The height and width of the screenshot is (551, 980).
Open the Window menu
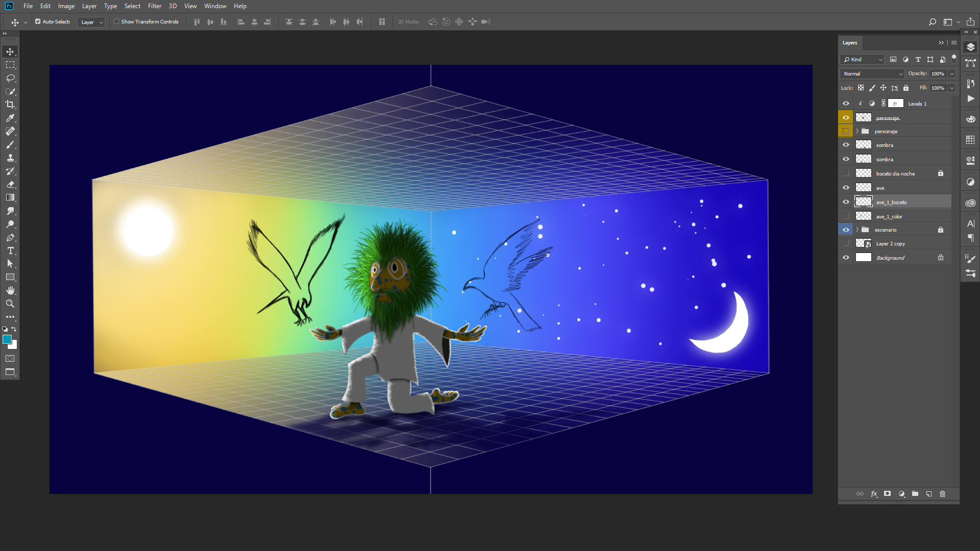pos(215,6)
